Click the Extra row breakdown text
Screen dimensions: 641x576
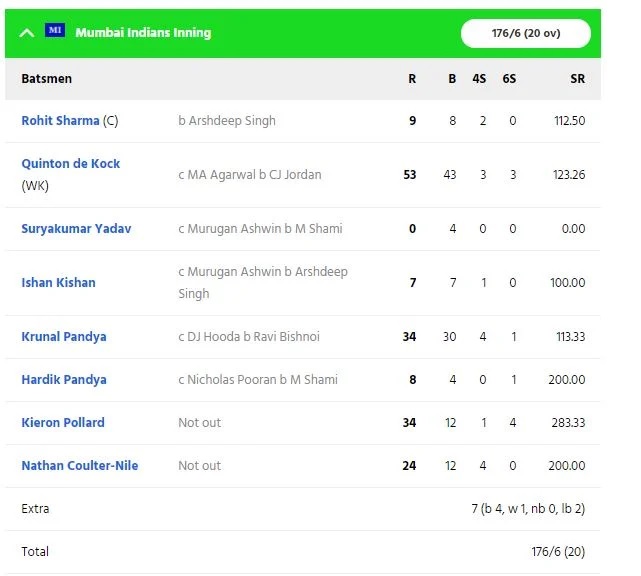coord(528,508)
